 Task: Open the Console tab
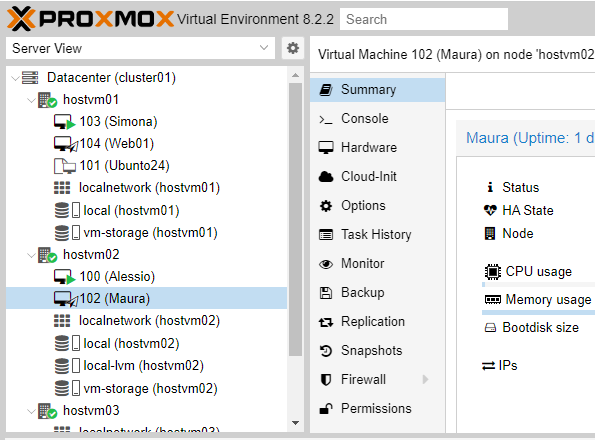tap(378, 119)
